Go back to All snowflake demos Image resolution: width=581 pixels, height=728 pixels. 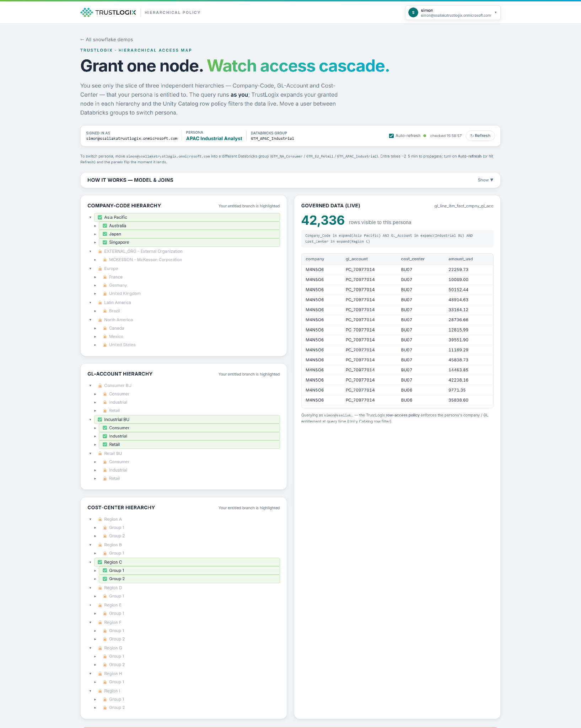point(107,39)
